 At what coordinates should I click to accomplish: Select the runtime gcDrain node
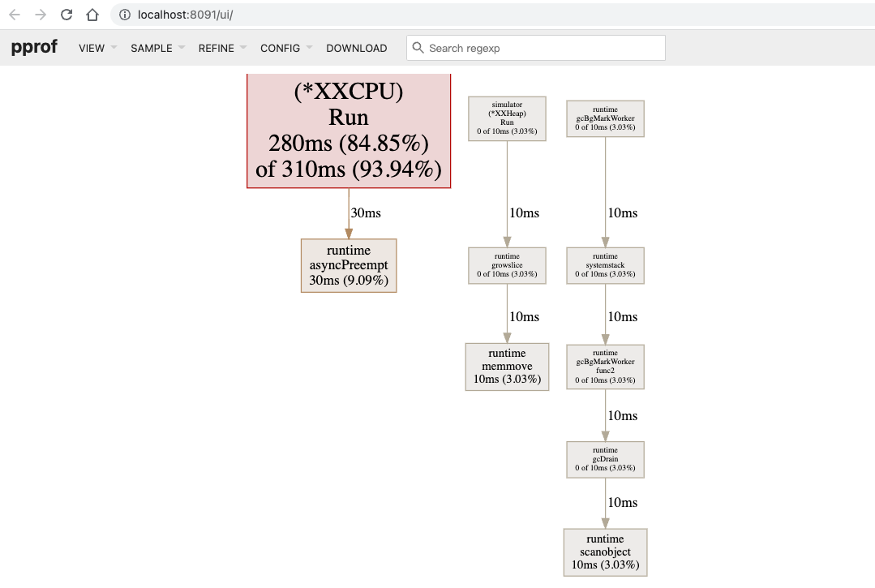pyautogui.click(x=605, y=460)
